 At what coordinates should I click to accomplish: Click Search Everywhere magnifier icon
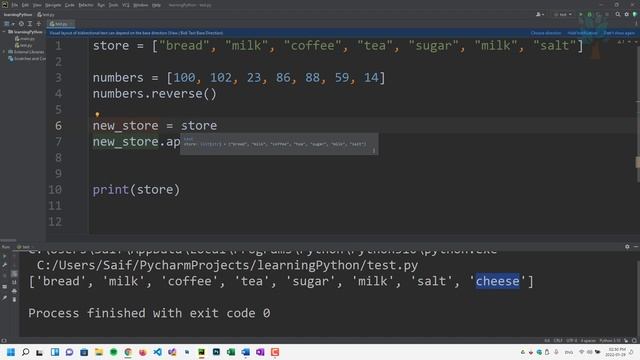[618, 14]
